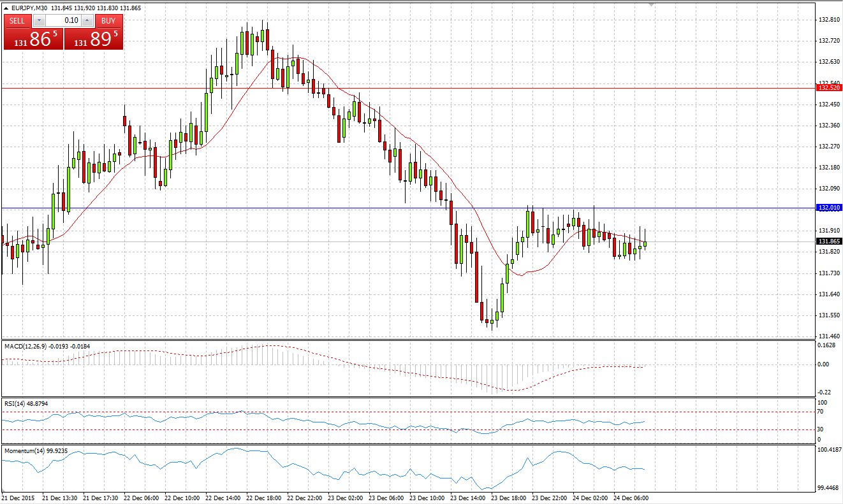Click price axis label 131.460

tap(828, 336)
